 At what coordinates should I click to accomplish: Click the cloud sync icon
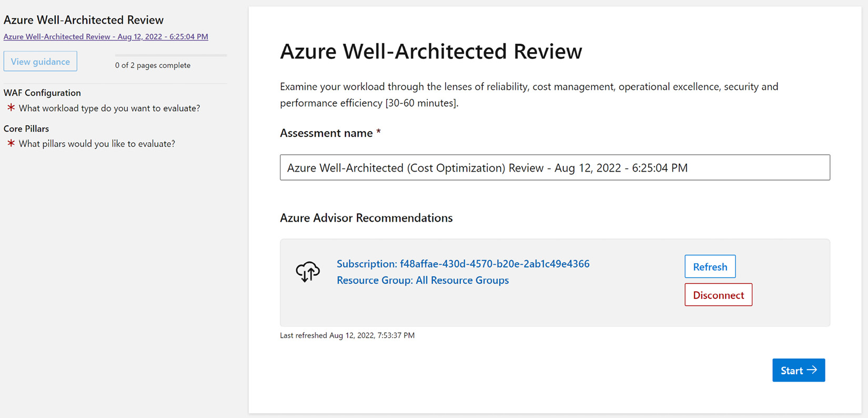[x=308, y=272]
